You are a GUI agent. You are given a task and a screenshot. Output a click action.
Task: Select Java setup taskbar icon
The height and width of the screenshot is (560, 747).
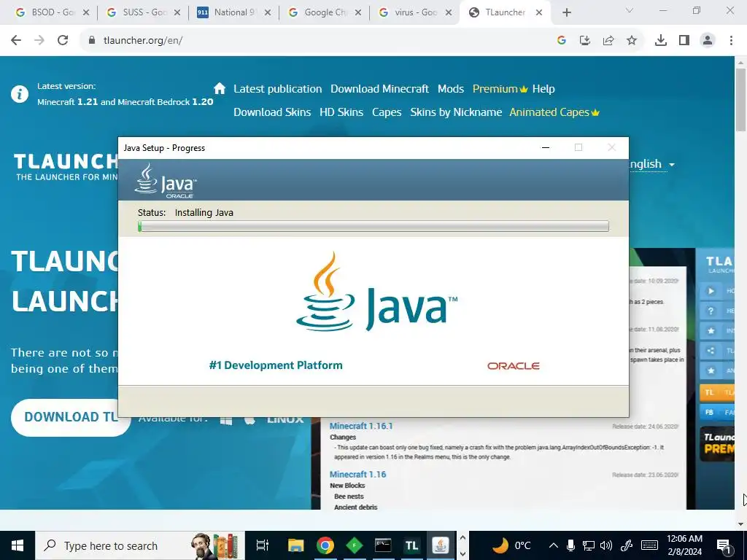441,545
